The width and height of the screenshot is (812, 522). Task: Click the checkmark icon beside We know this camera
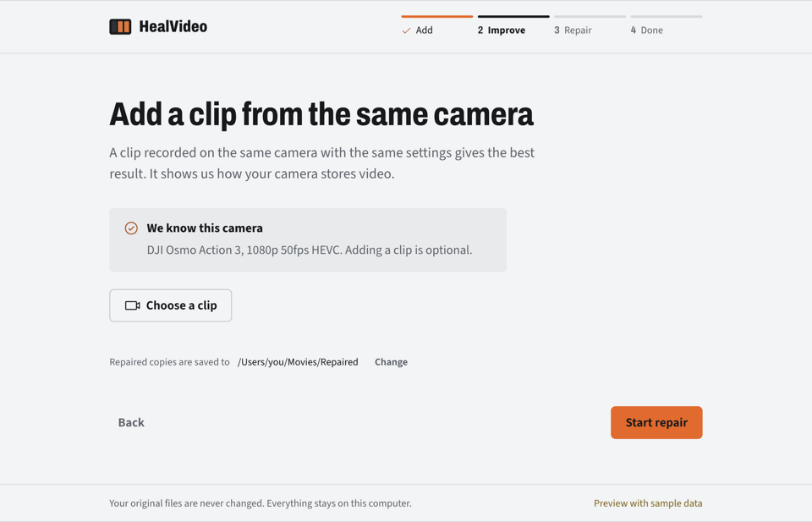click(x=131, y=228)
